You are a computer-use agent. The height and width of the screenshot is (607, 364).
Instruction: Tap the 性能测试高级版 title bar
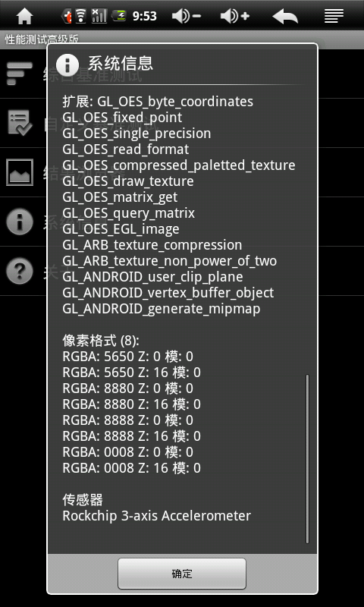point(42,39)
